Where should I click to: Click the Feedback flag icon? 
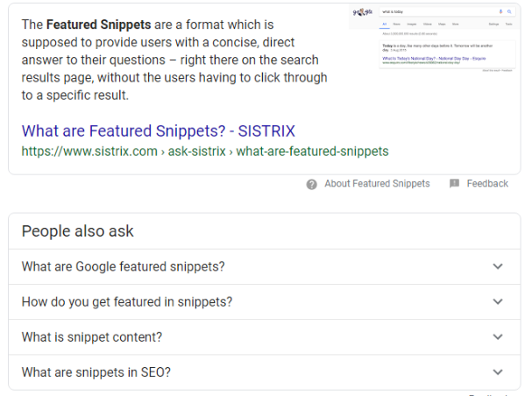pos(454,183)
